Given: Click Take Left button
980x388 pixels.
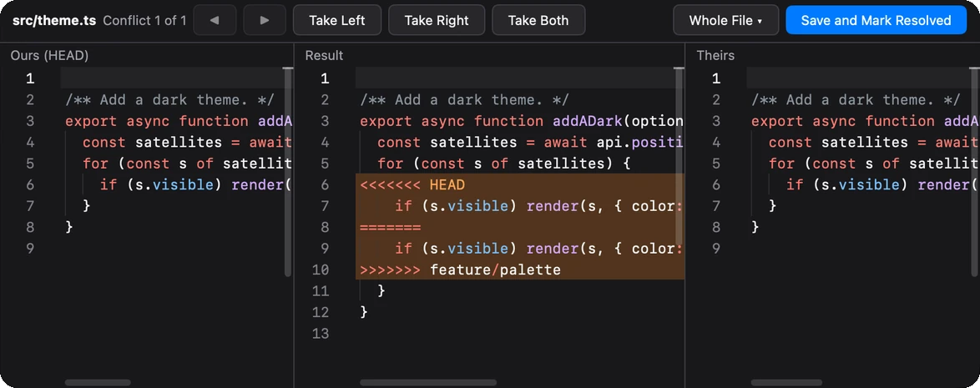Looking at the screenshot, I should [337, 20].
